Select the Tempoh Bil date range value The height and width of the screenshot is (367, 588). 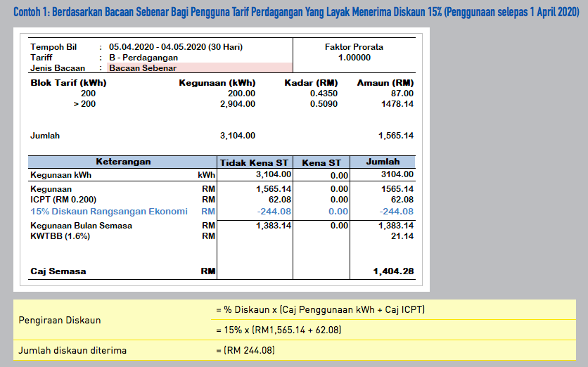click(x=176, y=47)
